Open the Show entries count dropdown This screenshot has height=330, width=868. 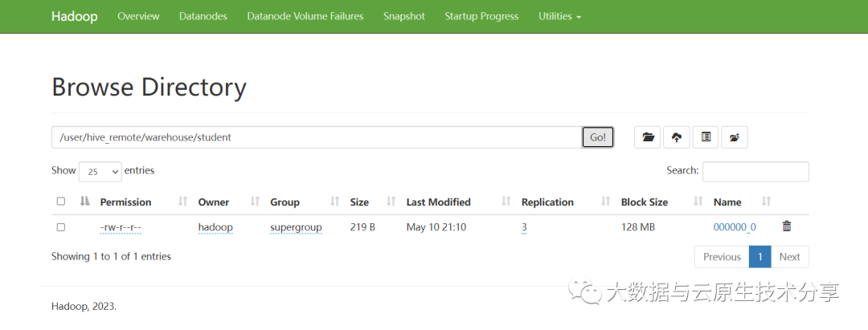pos(100,171)
